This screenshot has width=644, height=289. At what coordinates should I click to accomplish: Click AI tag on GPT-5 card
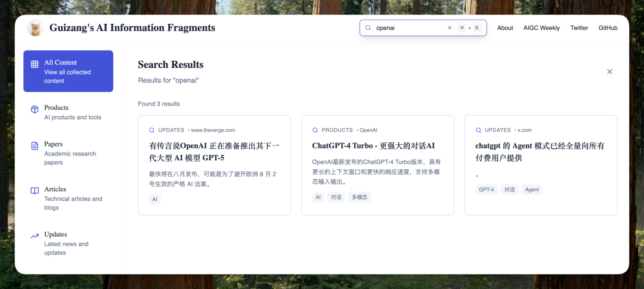pyautogui.click(x=155, y=200)
